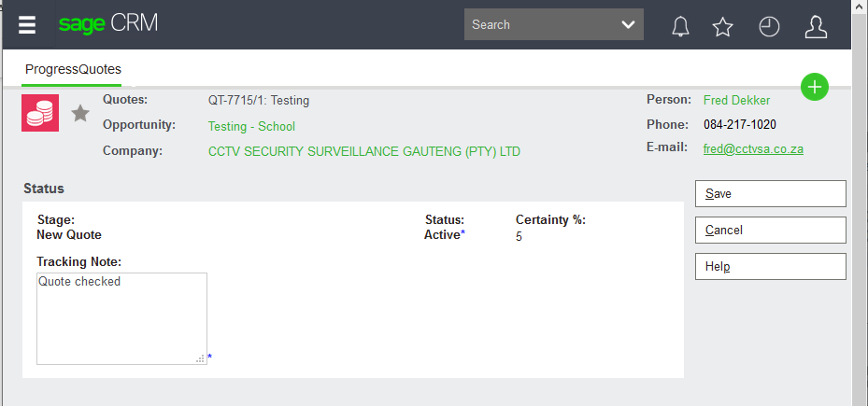868x406 pixels.
Task: Open favorites star in header
Action: coord(722,27)
